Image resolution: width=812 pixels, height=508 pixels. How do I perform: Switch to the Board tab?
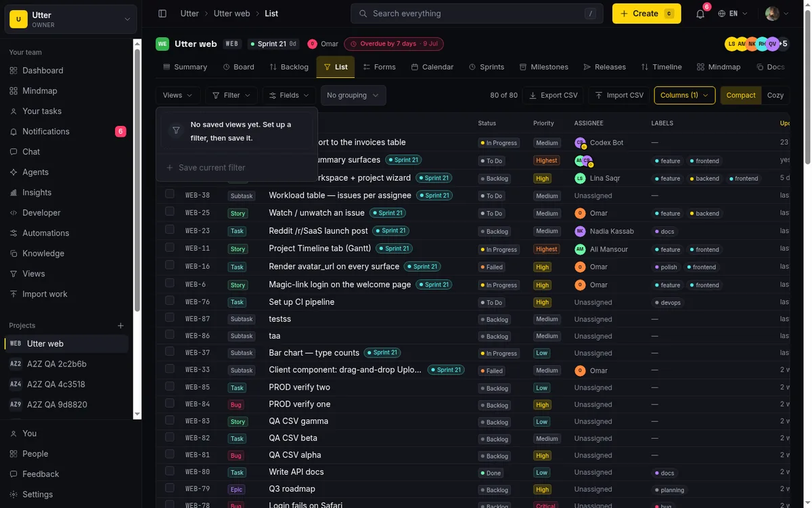tap(238, 67)
